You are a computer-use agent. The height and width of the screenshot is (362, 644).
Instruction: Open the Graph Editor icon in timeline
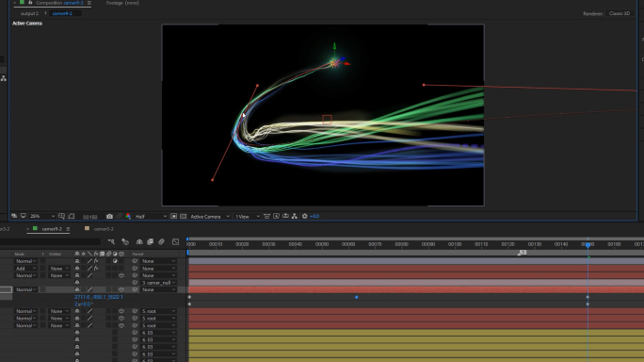coord(175,242)
